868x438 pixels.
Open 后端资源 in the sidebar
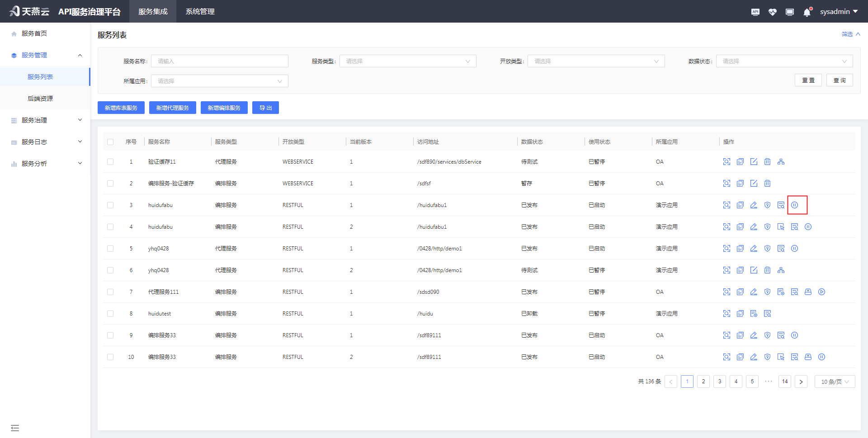click(x=40, y=99)
